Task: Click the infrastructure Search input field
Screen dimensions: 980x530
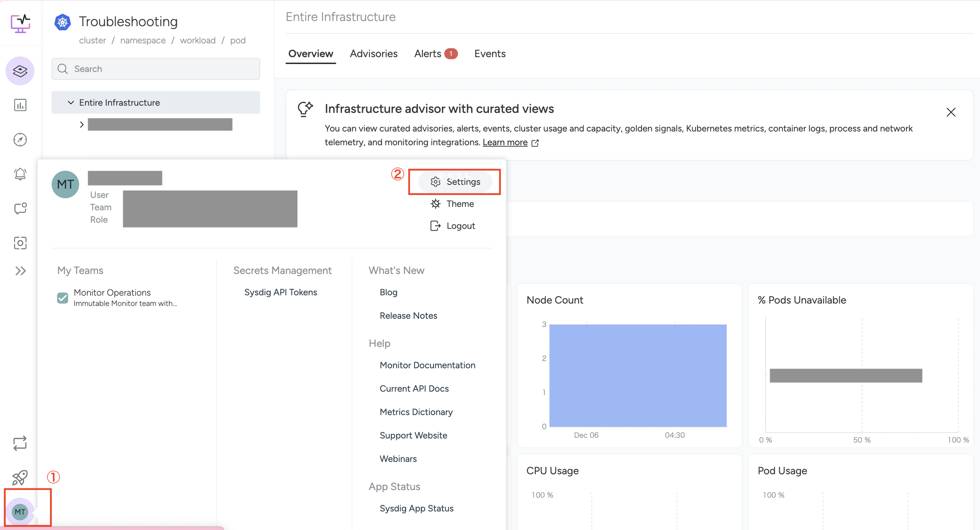Action: tap(156, 69)
